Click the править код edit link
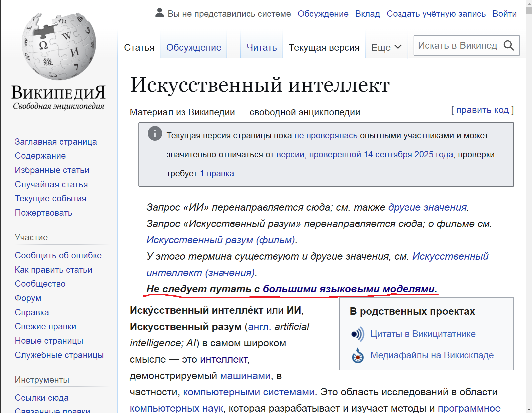Screen dimensions: 532x413 (x=482, y=110)
